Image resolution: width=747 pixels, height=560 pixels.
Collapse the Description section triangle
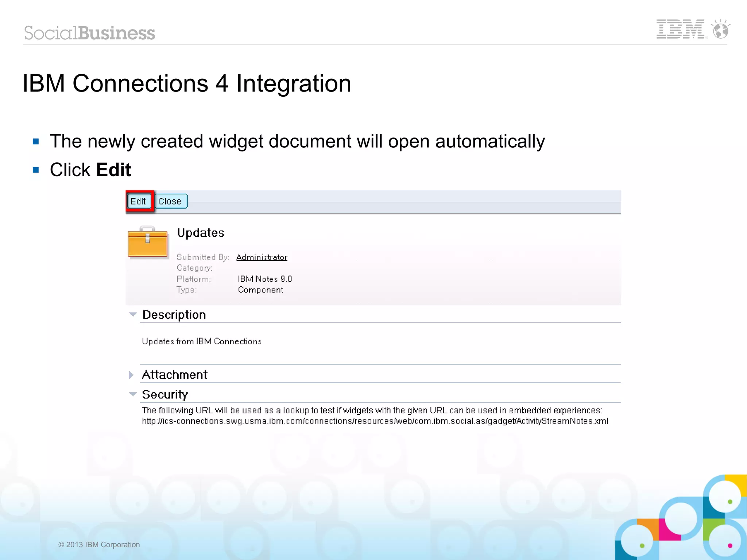tap(133, 314)
